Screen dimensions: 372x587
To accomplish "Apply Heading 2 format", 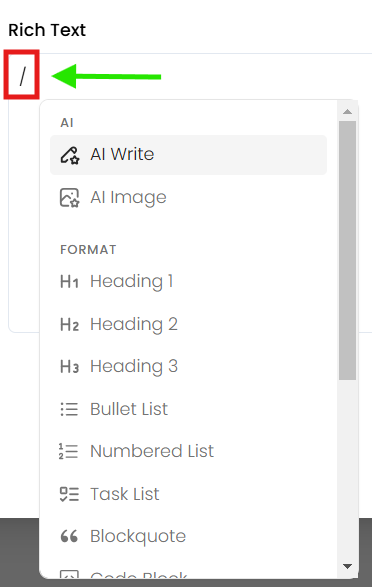I will click(188, 324).
